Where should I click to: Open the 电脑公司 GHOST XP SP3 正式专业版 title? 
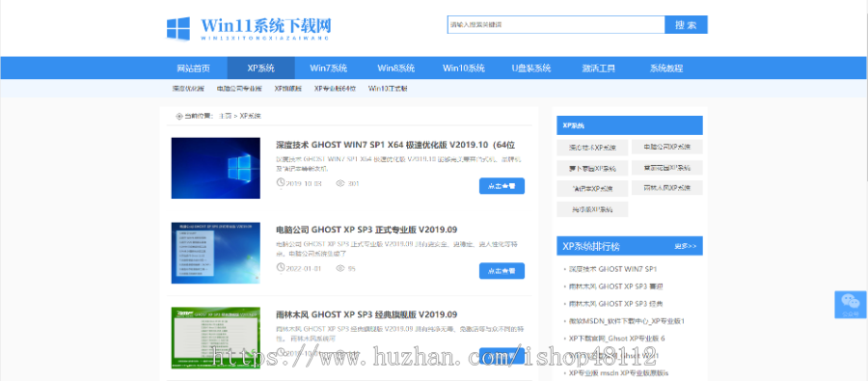coord(366,230)
